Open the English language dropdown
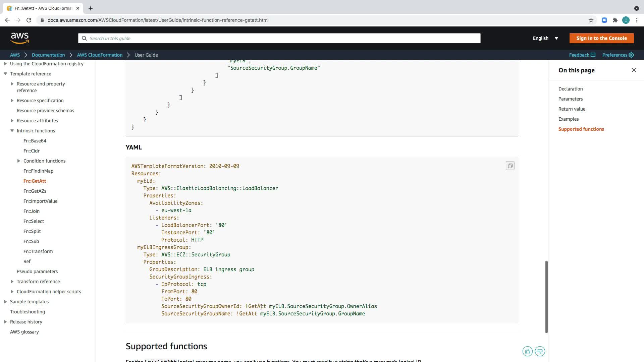Screen dimensions: 644x362 (x=545, y=38)
